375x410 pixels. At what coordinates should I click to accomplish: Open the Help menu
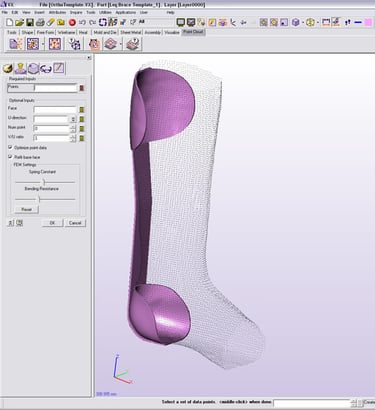point(170,12)
